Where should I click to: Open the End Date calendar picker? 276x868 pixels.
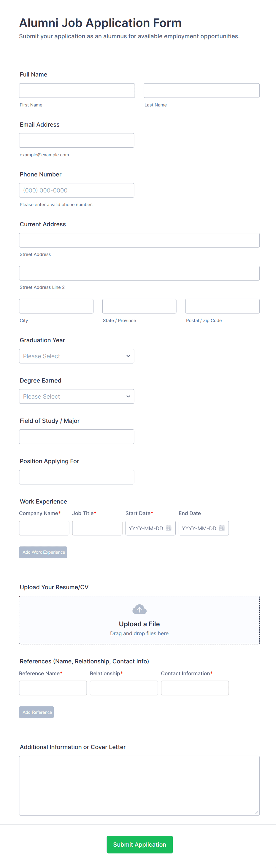click(x=222, y=528)
